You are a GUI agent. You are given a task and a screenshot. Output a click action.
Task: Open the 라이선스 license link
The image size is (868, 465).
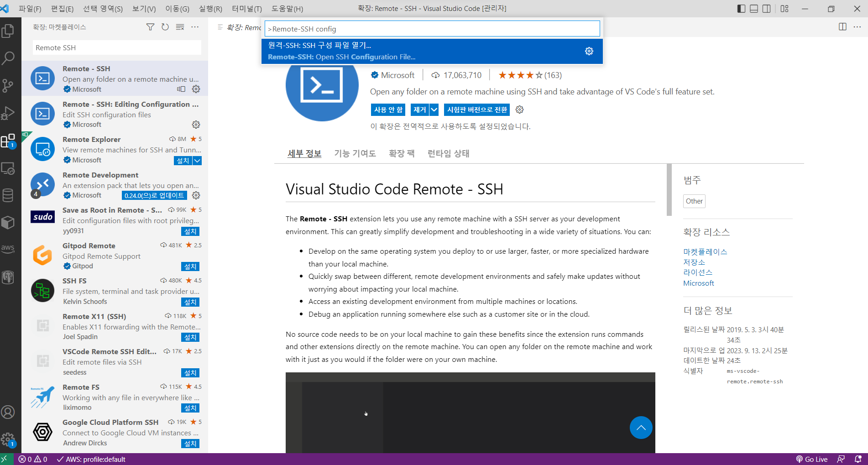click(x=698, y=272)
